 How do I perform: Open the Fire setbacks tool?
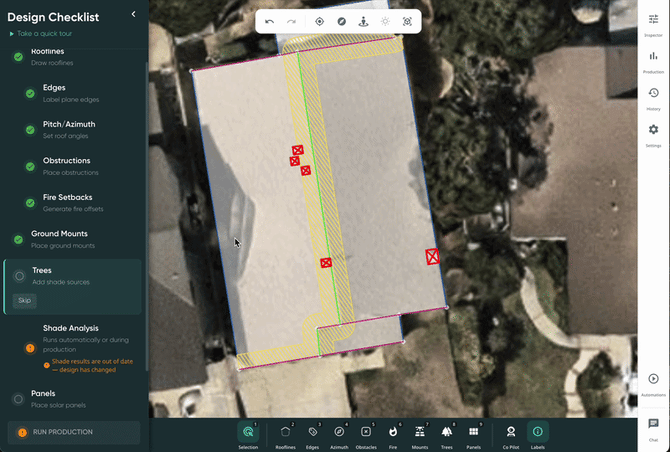(x=393, y=435)
